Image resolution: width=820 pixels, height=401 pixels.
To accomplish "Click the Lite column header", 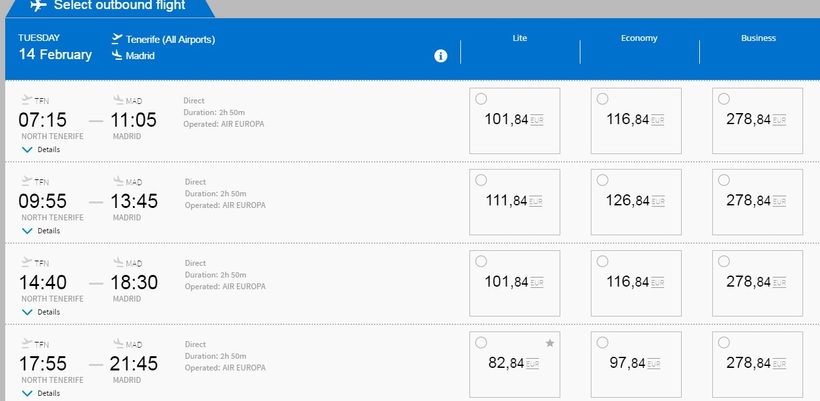I will 519,39.
